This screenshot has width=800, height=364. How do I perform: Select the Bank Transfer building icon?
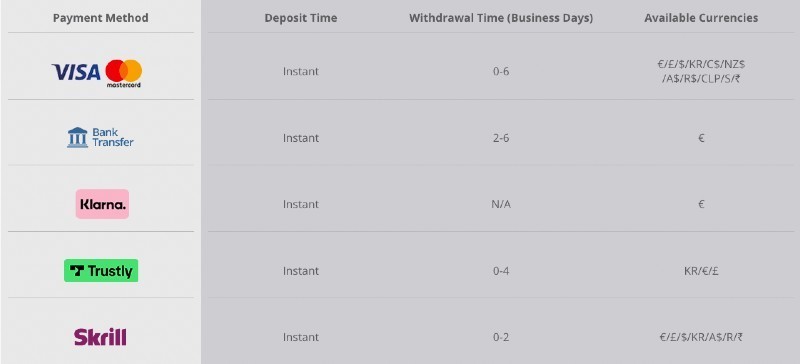point(78,137)
